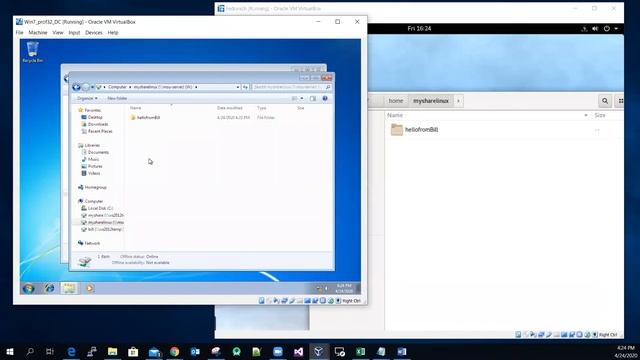
Task: Open recent locations dropdown beside Forward arrow
Action: tap(92, 87)
